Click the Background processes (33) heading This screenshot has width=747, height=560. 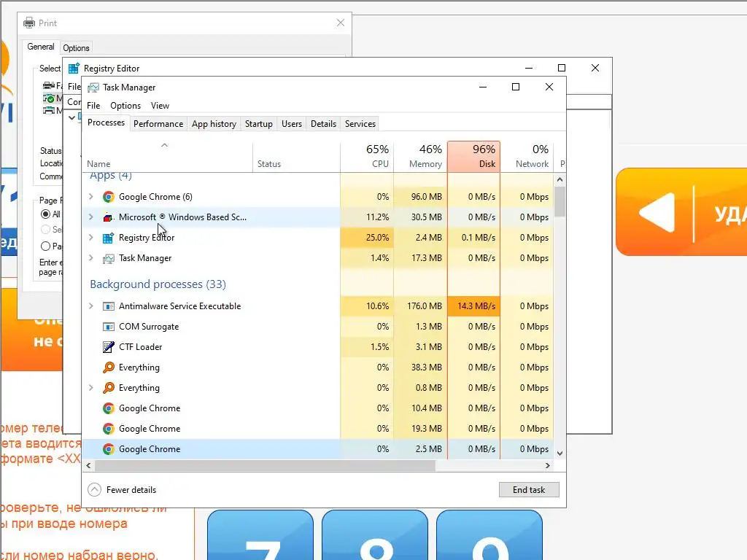click(158, 284)
